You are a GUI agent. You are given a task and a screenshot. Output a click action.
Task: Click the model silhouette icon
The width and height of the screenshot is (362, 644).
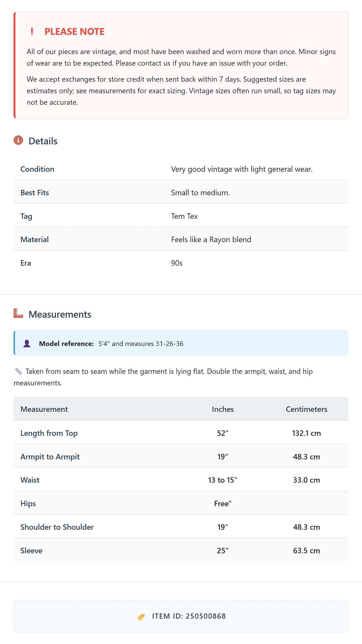(27, 343)
